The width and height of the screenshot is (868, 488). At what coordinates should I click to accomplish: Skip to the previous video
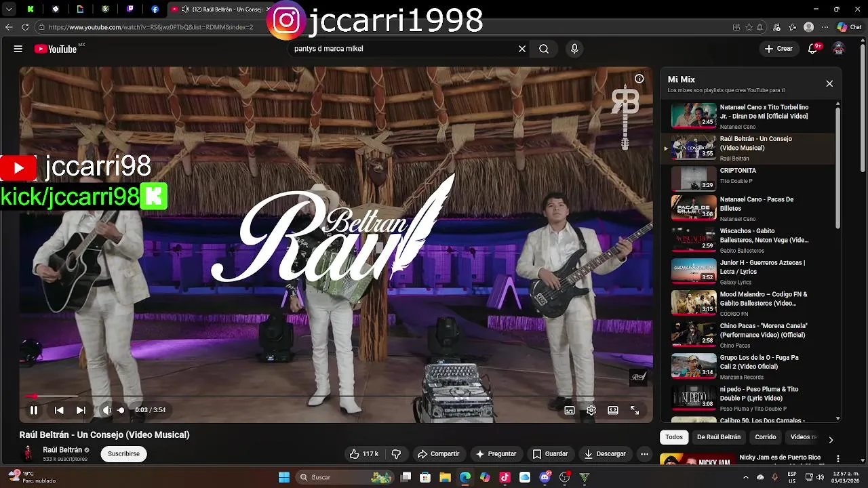(59, 410)
